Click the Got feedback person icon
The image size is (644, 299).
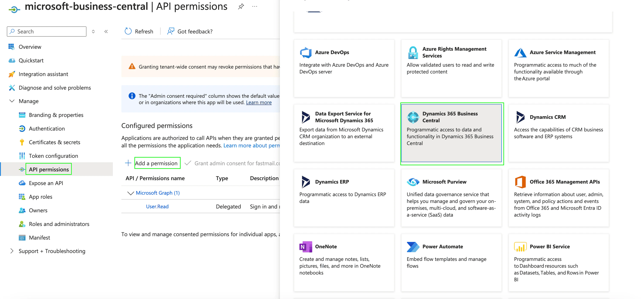click(171, 31)
